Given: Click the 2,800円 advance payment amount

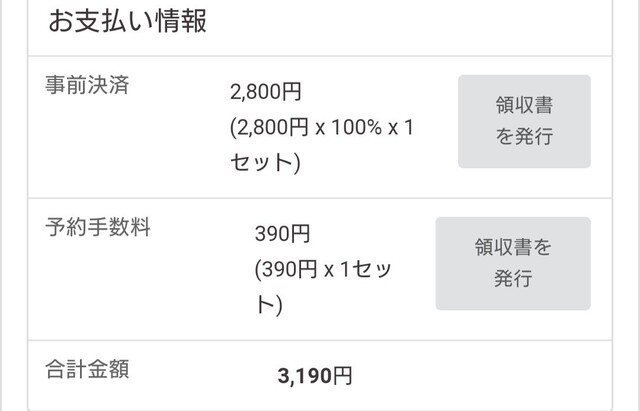Looking at the screenshot, I should [x=265, y=93].
